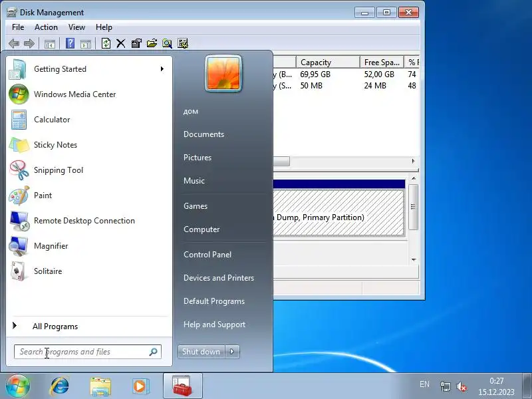Click the Internet Explorer taskbar icon

pyautogui.click(x=59, y=386)
